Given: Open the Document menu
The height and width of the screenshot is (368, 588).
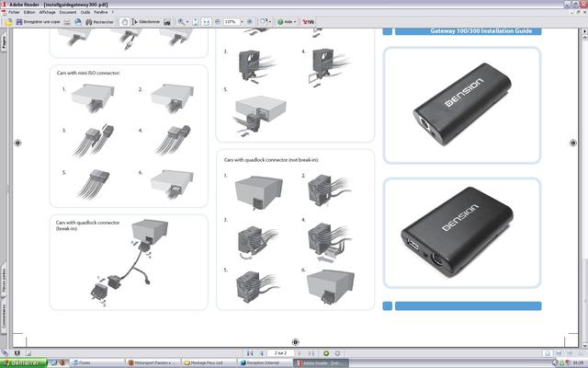Looking at the screenshot, I should click(67, 12).
